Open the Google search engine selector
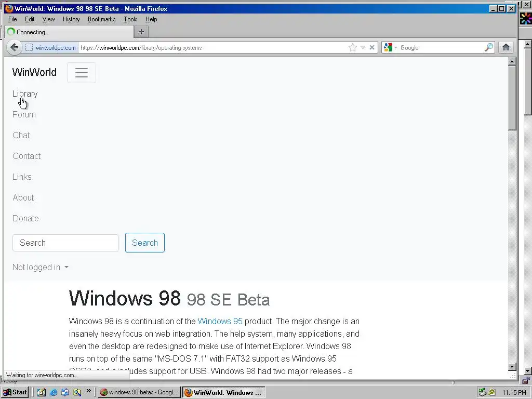 [x=390, y=47]
